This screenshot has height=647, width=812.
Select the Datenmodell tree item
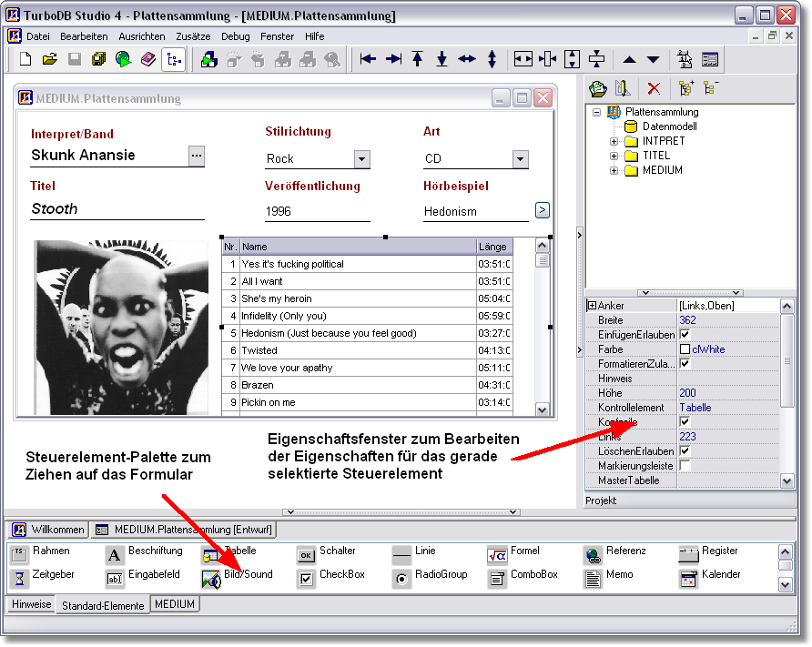point(670,126)
